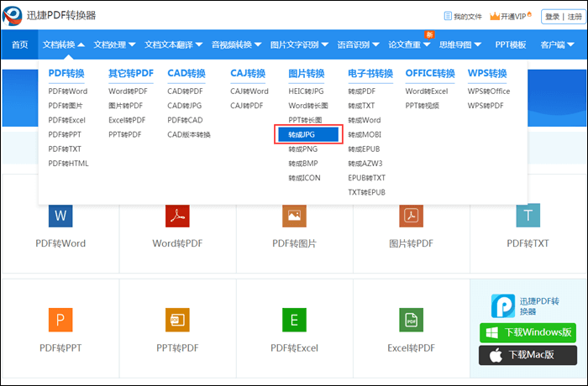
Task: Open the 我的文件 link
Action: (x=462, y=16)
